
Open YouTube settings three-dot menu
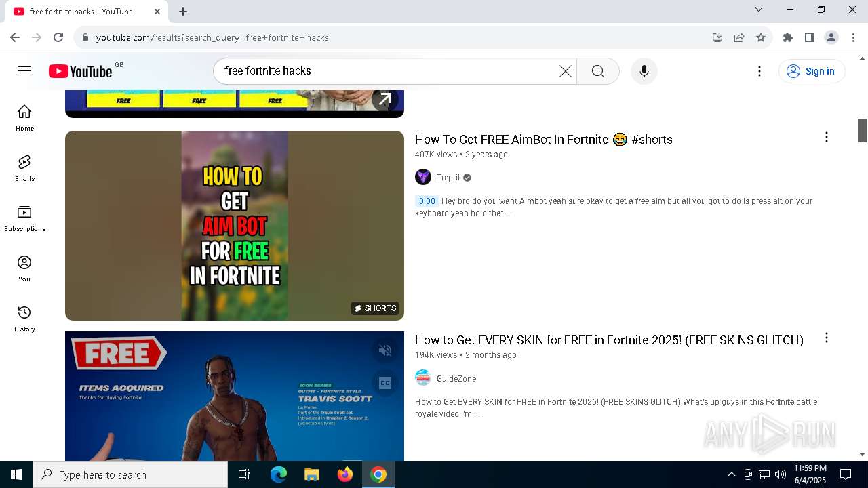(x=759, y=71)
